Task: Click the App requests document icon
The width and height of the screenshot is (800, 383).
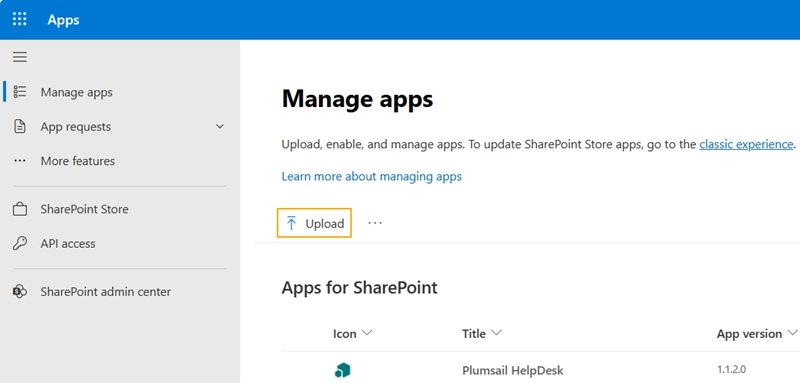Action: tap(20, 126)
